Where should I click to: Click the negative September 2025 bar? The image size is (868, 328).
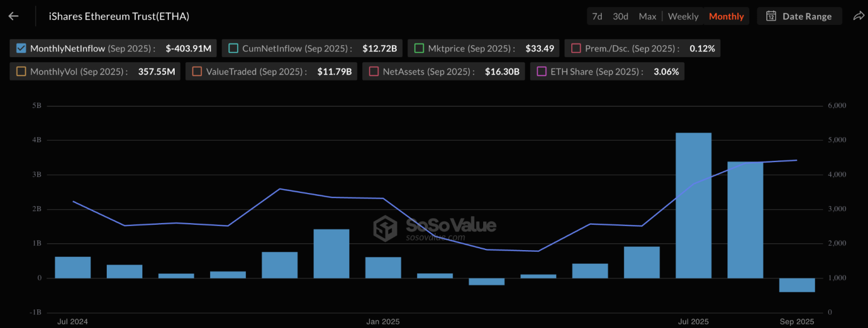point(797,285)
